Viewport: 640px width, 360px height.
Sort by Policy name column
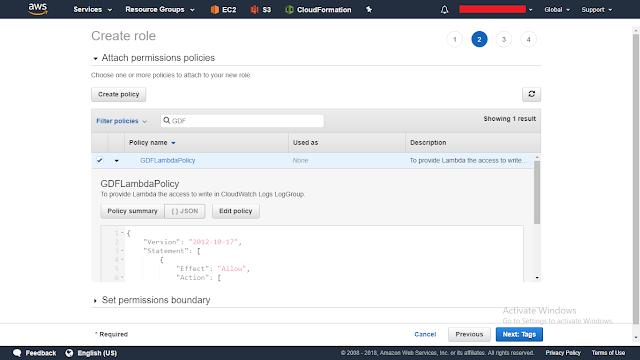click(x=152, y=142)
